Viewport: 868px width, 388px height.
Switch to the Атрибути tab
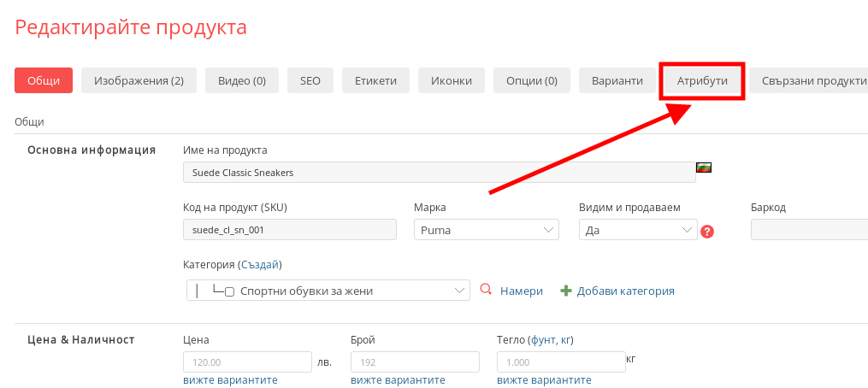(702, 80)
